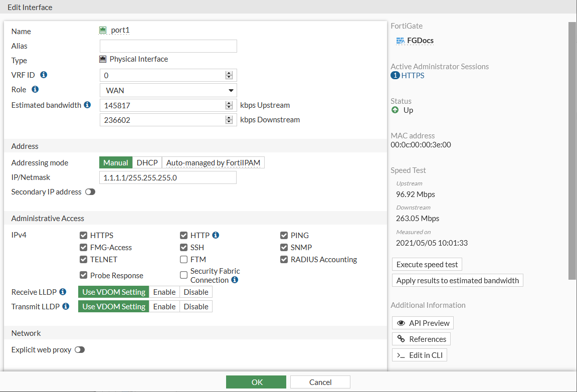Screen dimensions: 577x392
Task: Switch addressing mode to DHCP
Action: 147,162
